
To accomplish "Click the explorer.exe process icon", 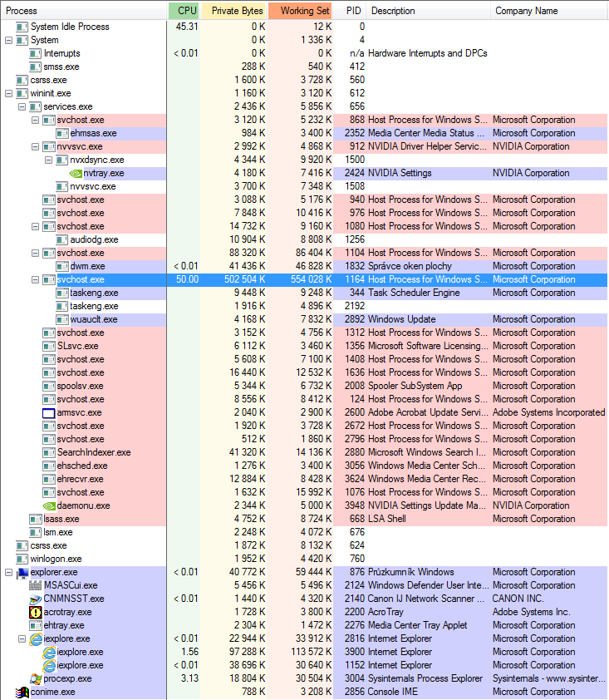I will click(x=22, y=572).
